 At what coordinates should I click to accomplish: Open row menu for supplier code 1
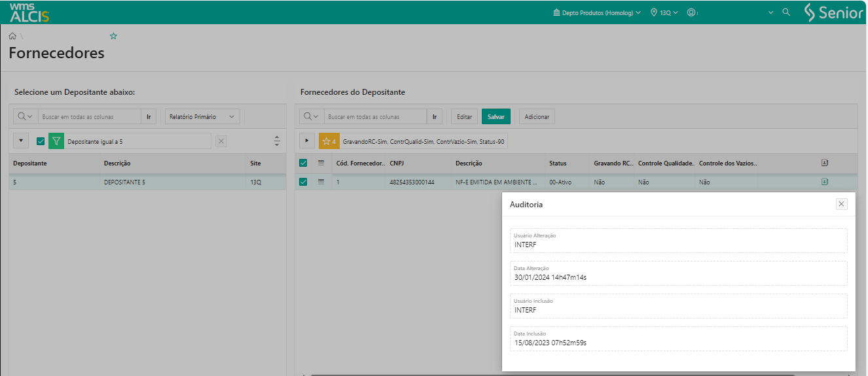[321, 182]
